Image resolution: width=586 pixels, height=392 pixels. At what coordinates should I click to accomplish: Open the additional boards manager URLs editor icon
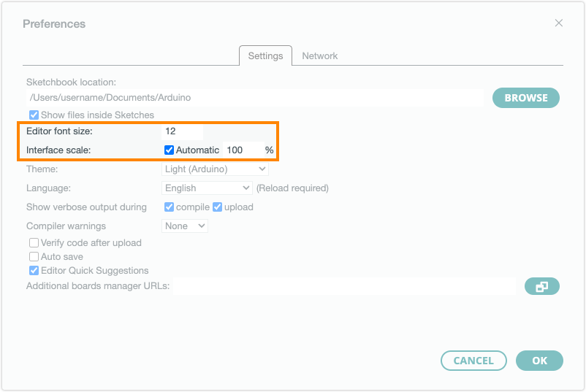point(541,287)
